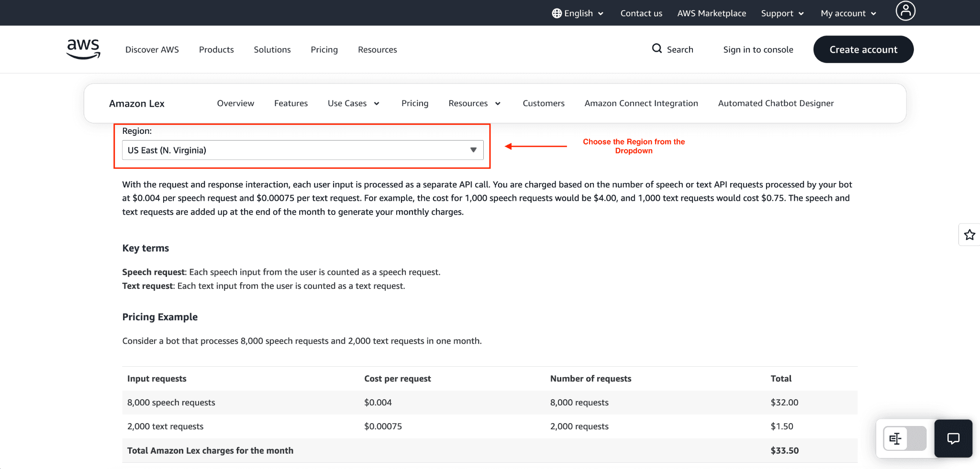The height and width of the screenshot is (469, 980).
Task: Go to the Amazon Lex Overview tab
Action: (x=235, y=103)
